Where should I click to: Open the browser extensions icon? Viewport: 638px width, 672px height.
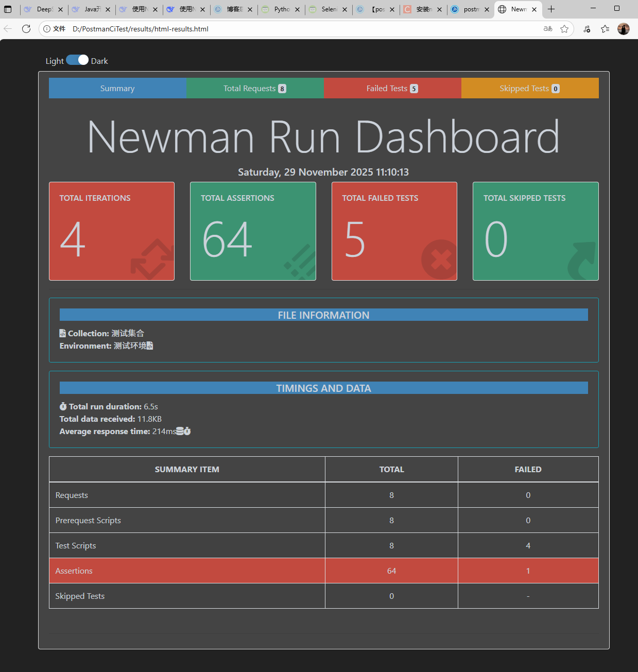(x=587, y=29)
